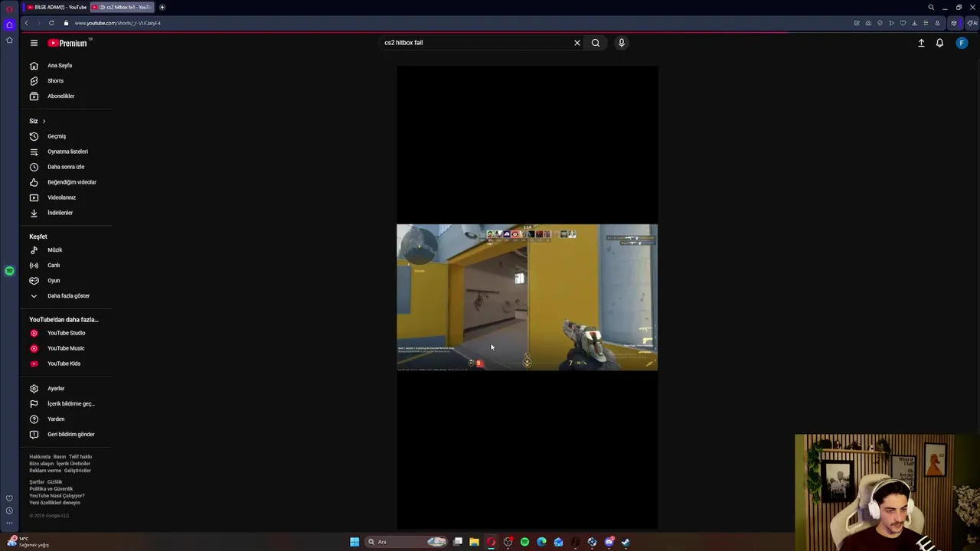980x551 pixels.
Task: Switch to BİLGE ADAM YouTube tab
Action: [57, 7]
